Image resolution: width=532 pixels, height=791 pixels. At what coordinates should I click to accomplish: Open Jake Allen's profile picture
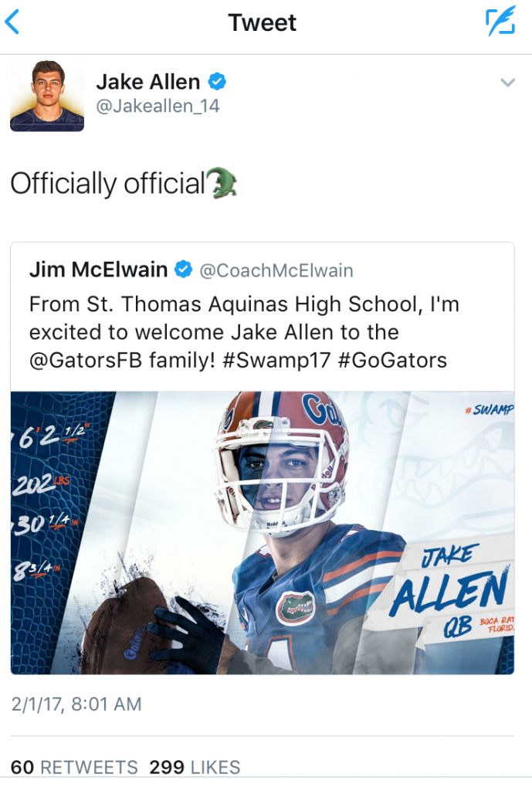47,96
